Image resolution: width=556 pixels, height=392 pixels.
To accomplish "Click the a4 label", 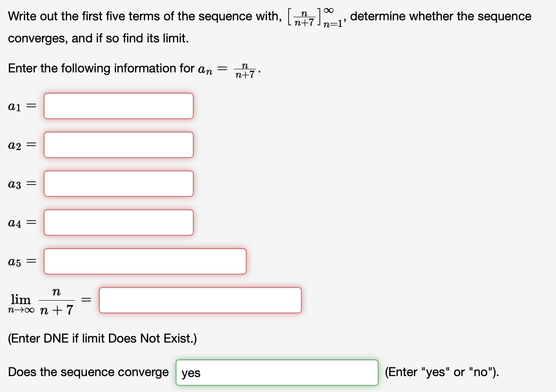I will [x=15, y=222].
